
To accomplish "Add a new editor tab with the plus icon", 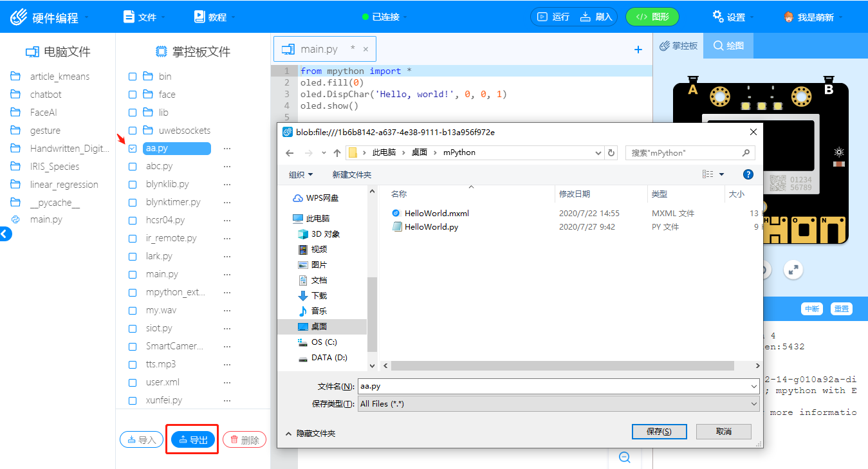I will point(638,50).
